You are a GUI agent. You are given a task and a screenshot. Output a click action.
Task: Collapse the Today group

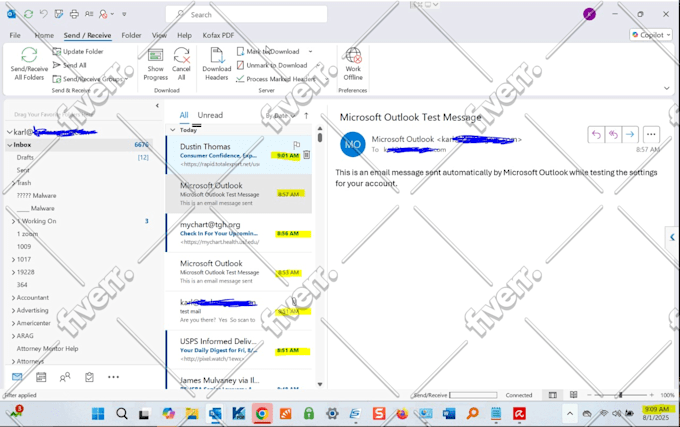click(173, 130)
